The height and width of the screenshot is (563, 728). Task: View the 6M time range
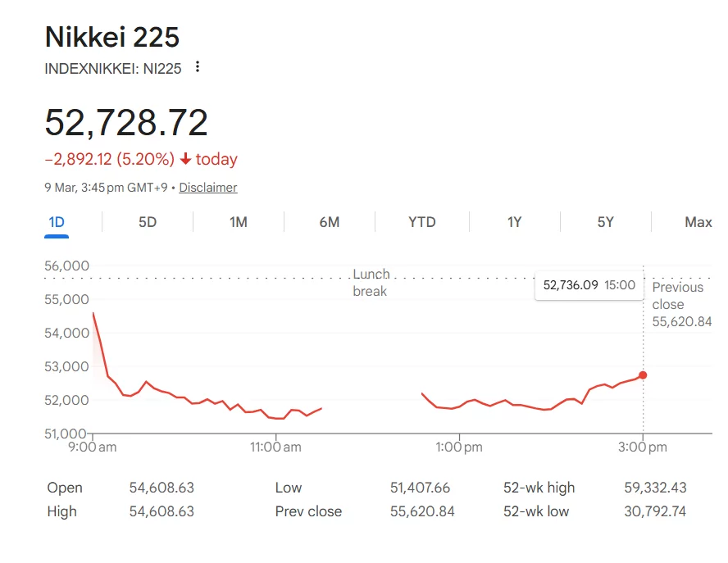330,221
